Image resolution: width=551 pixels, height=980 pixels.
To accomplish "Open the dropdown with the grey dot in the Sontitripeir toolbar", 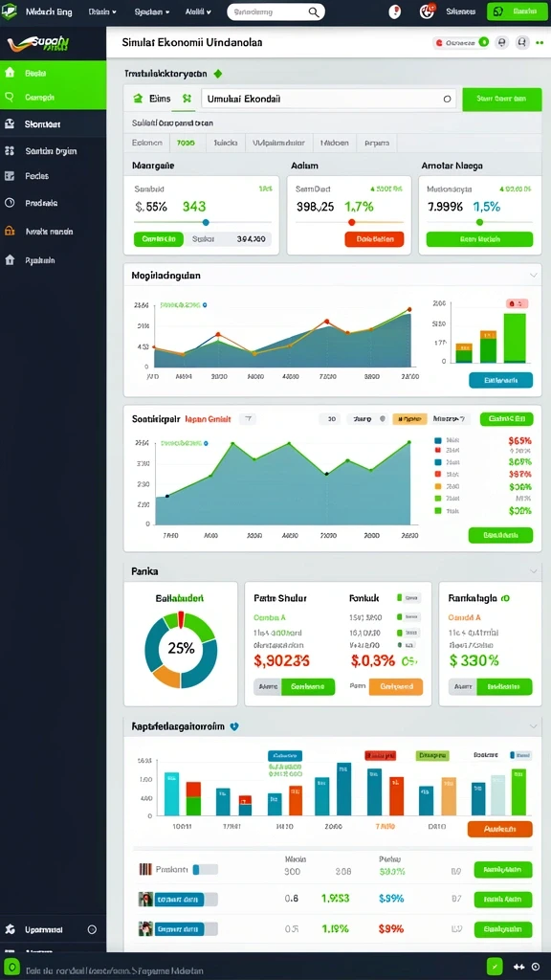I will [368, 419].
